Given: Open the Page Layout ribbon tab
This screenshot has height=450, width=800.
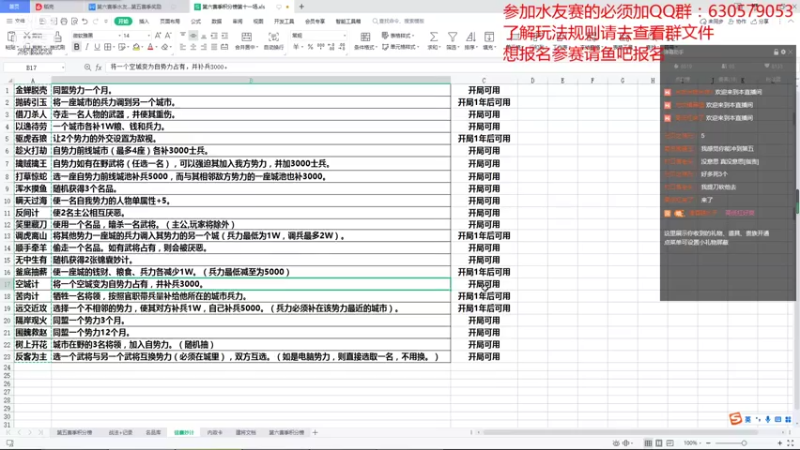Looking at the screenshot, I should point(170,21).
